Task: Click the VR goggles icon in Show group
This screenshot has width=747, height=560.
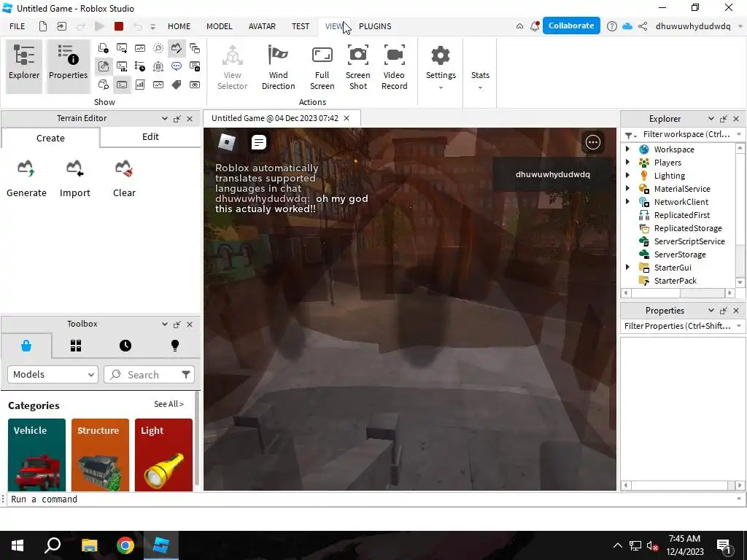Action: [x=194, y=85]
